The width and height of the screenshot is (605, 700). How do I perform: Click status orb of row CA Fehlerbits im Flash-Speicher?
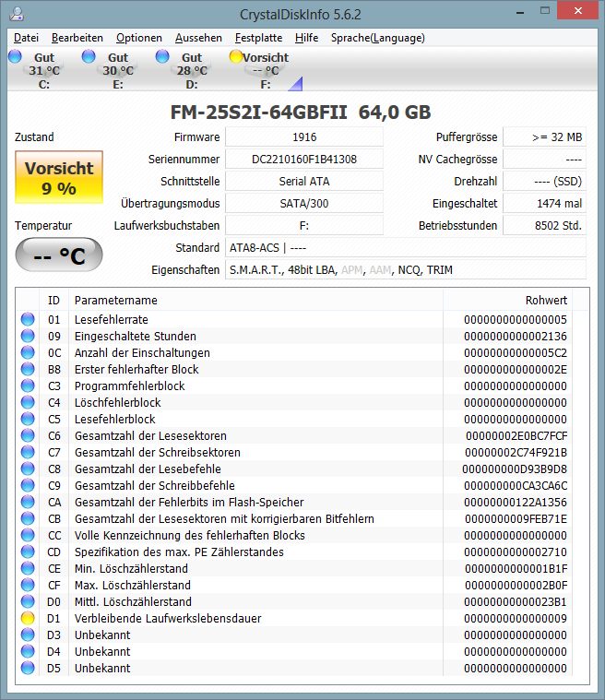point(28,502)
